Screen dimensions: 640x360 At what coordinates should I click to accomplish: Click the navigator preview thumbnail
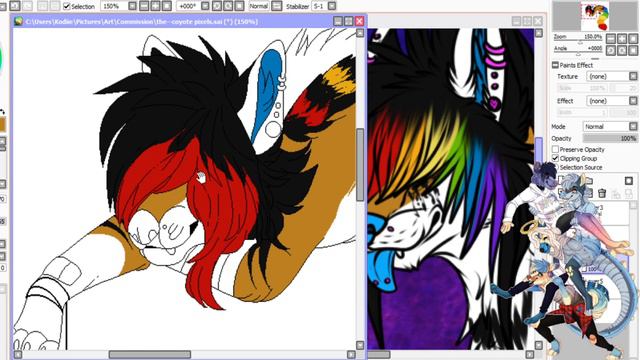pos(594,16)
